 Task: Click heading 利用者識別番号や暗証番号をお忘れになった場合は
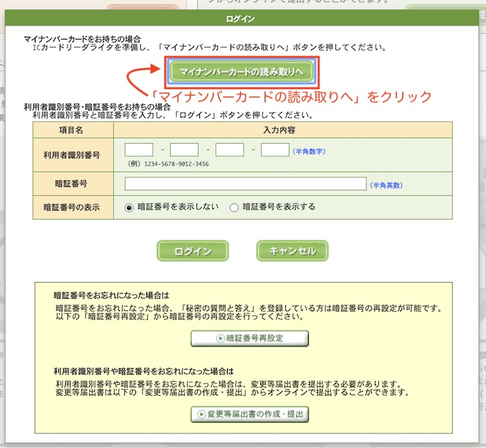[x=144, y=371]
